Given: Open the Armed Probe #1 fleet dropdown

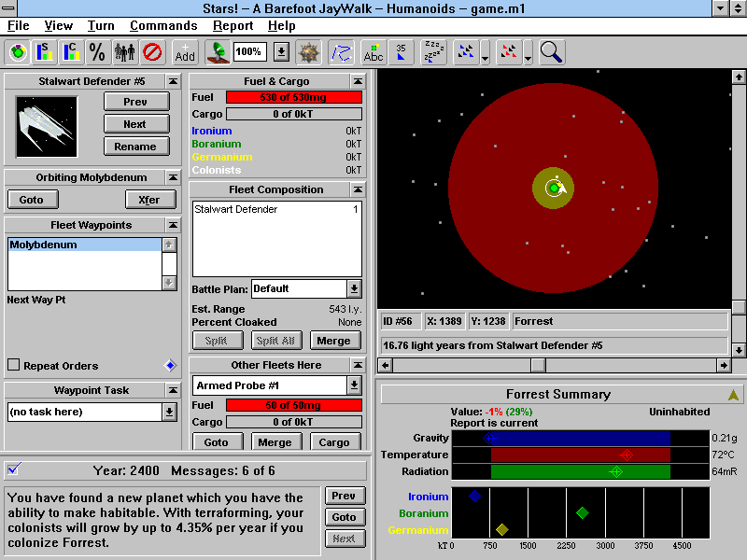Looking at the screenshot, I should click(x=354, y=385).
